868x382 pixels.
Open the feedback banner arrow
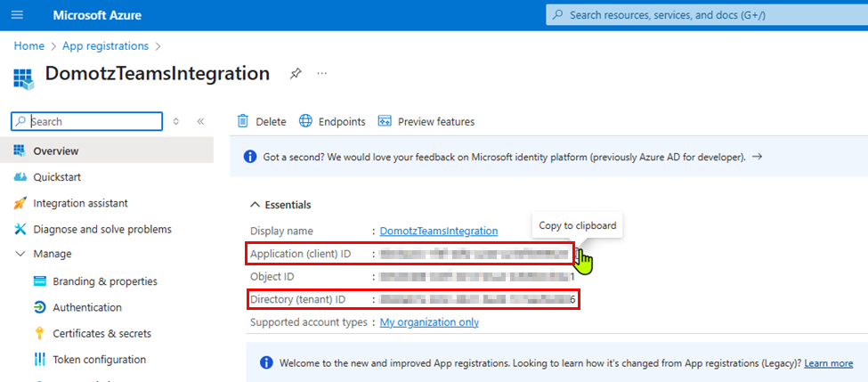pyautogui.click(x=758, y=157)
